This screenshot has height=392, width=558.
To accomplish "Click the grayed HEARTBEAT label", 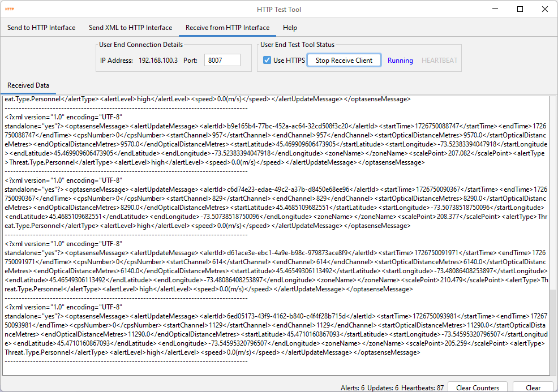I will (x=439, y=60).
